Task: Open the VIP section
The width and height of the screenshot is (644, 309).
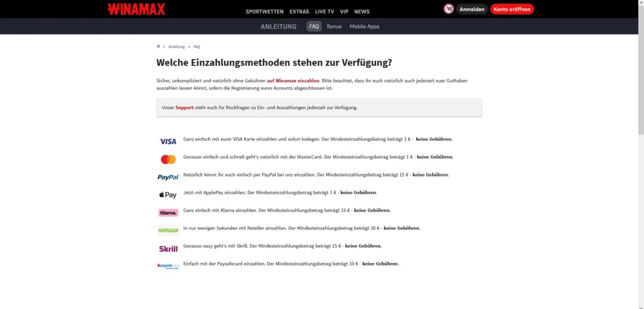Action: 344,12
